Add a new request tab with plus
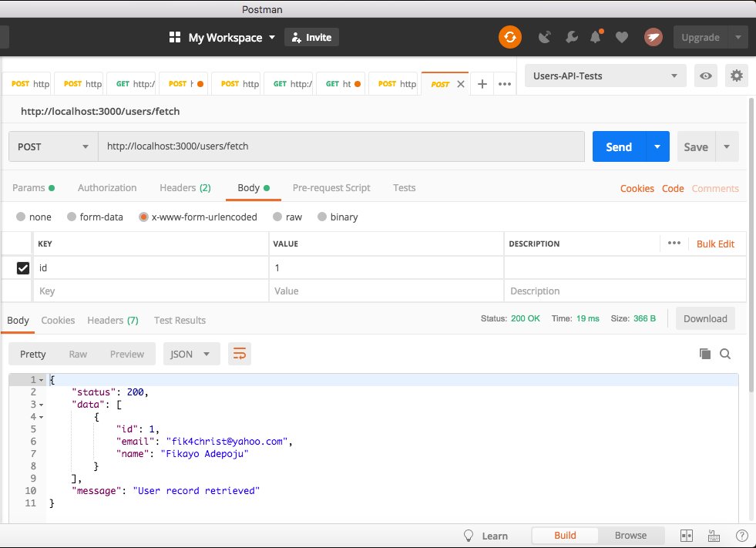 482,84
